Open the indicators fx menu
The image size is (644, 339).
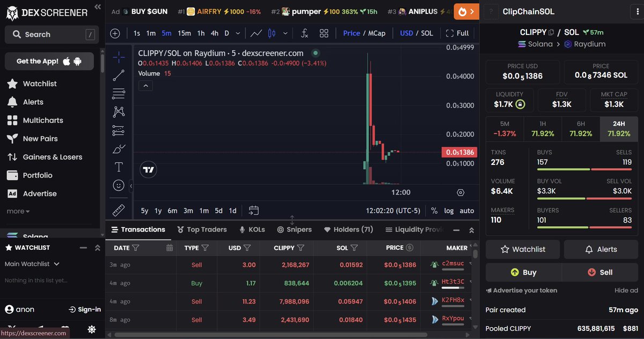(x=304, y=33)
